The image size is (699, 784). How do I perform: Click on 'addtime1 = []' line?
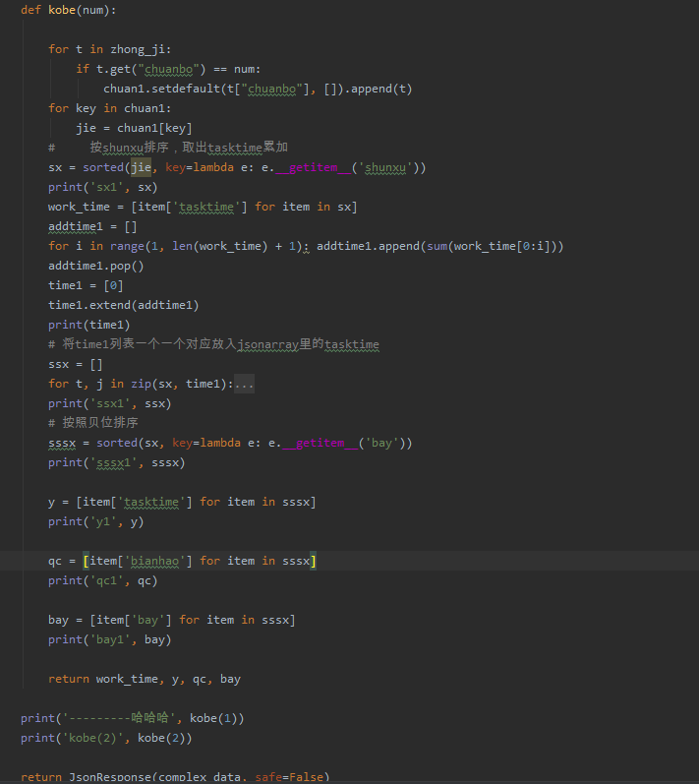click(x=92, y=226)
